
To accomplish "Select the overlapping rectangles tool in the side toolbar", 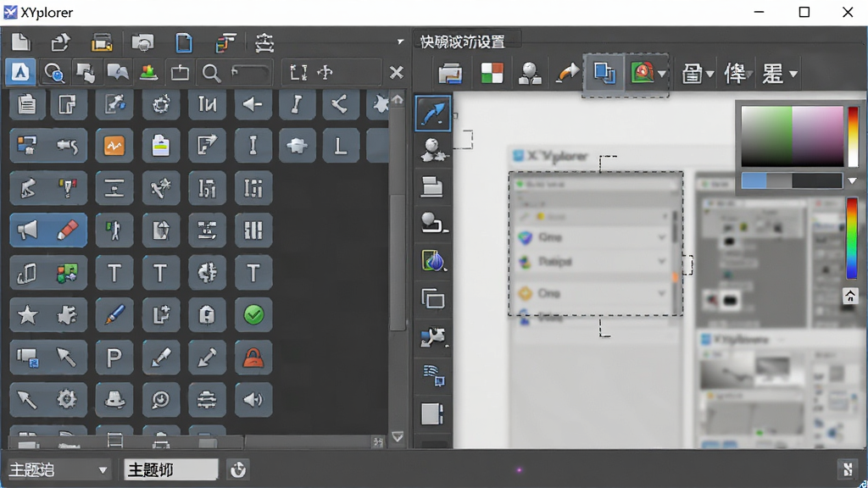I will 433,299.
